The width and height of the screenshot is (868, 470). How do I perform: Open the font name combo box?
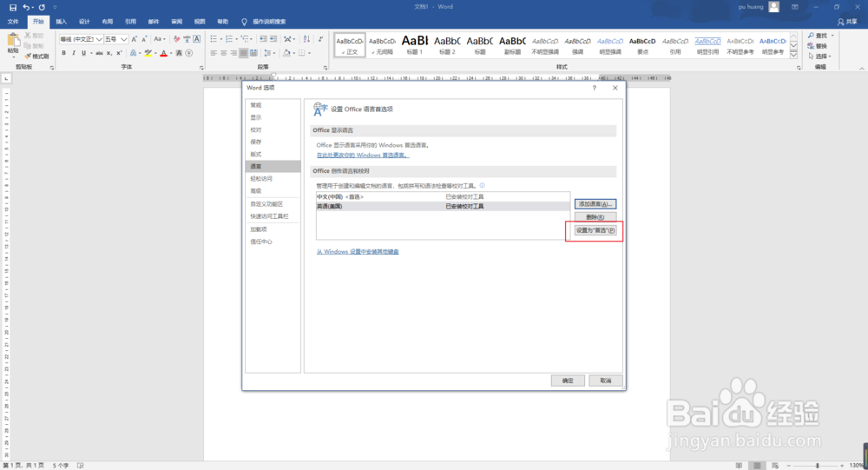(x=82, y=39)
